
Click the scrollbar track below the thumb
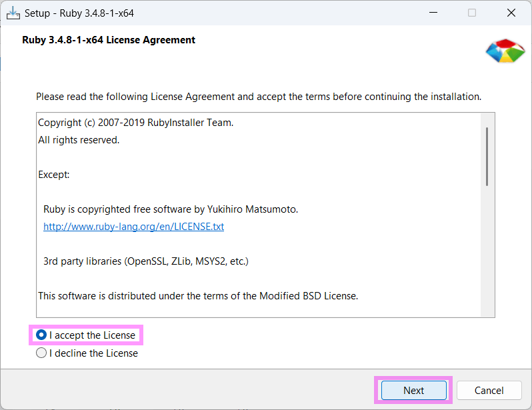[487, 253]
